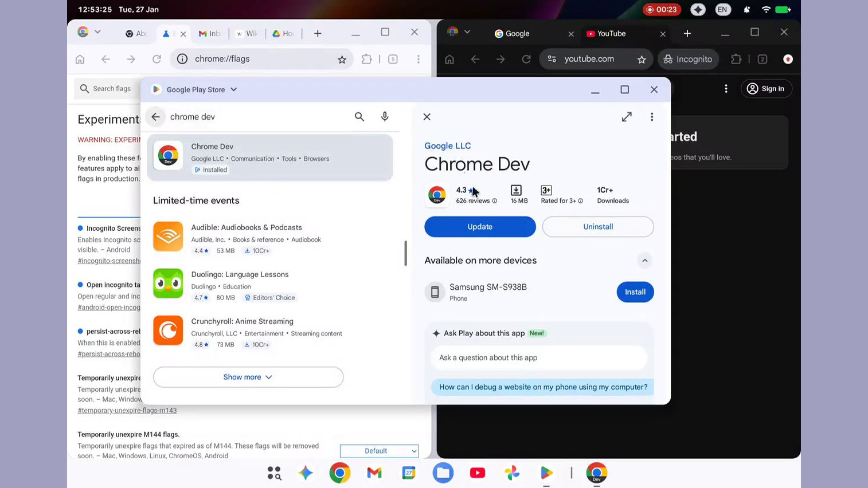
Task: Launch Gmail from the shelf
Action: coord(374,473)
